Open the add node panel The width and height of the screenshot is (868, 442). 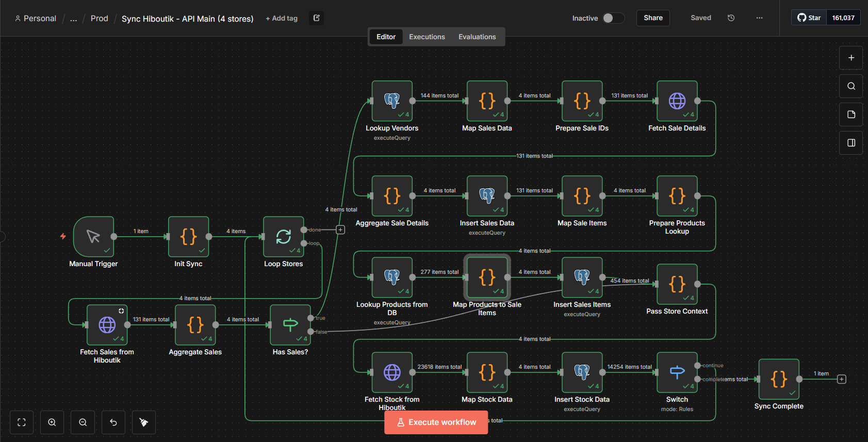coord(851,58)
